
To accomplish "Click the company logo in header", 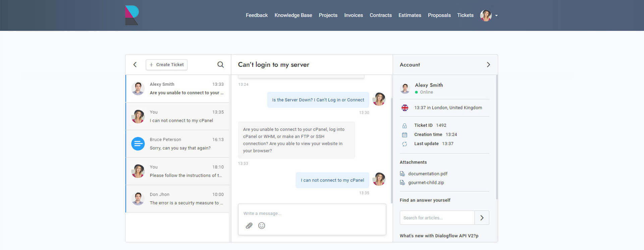I will coord(132,15).
